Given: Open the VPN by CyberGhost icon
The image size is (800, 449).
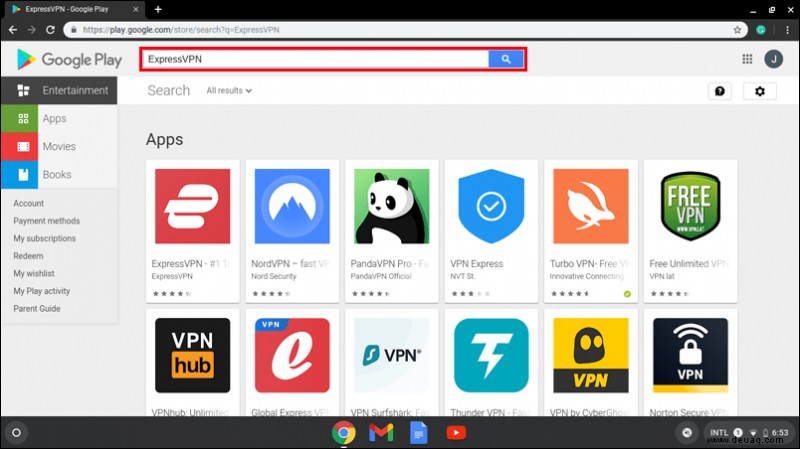Looking at the screenshot, I should (591, 355).
